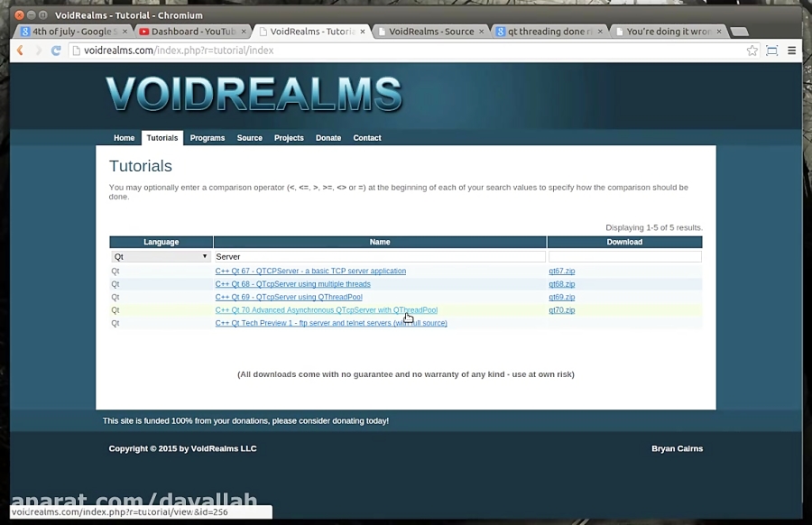The height and width of the screenshot is (525, 812).
Task: Open the Programs menu item
Action: tap(208, 138)
